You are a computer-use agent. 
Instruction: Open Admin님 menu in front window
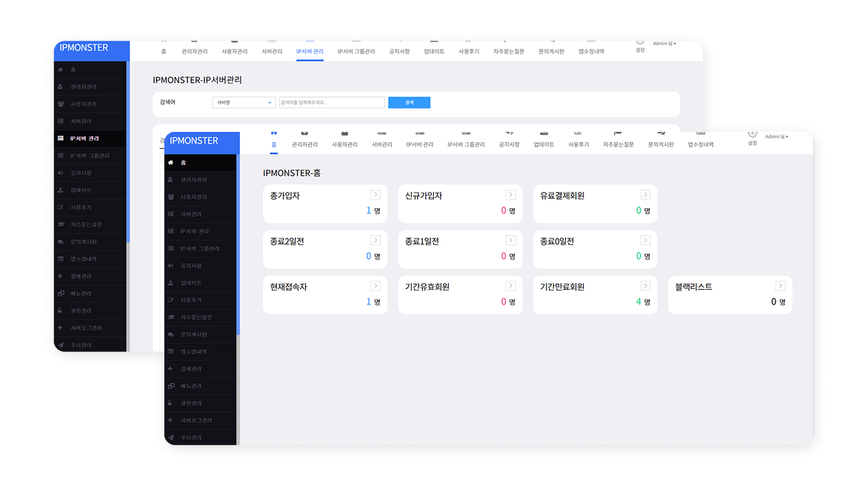coord(777,137)
